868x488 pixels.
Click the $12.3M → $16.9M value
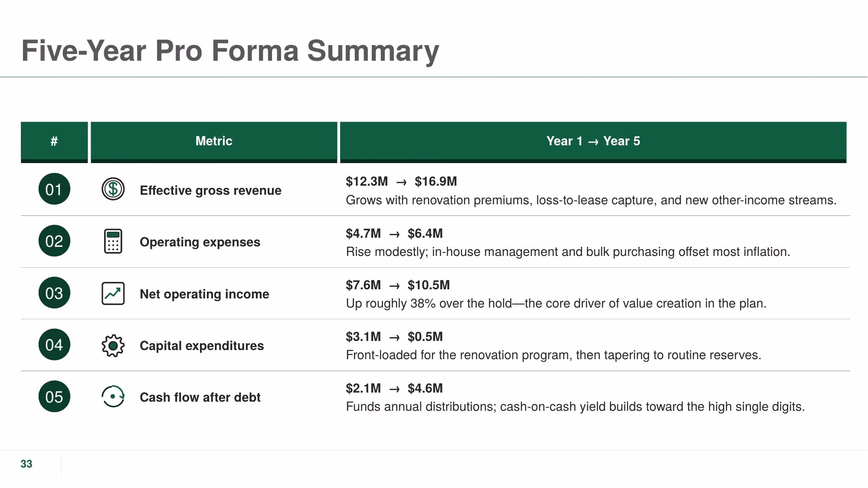point(401,181)
